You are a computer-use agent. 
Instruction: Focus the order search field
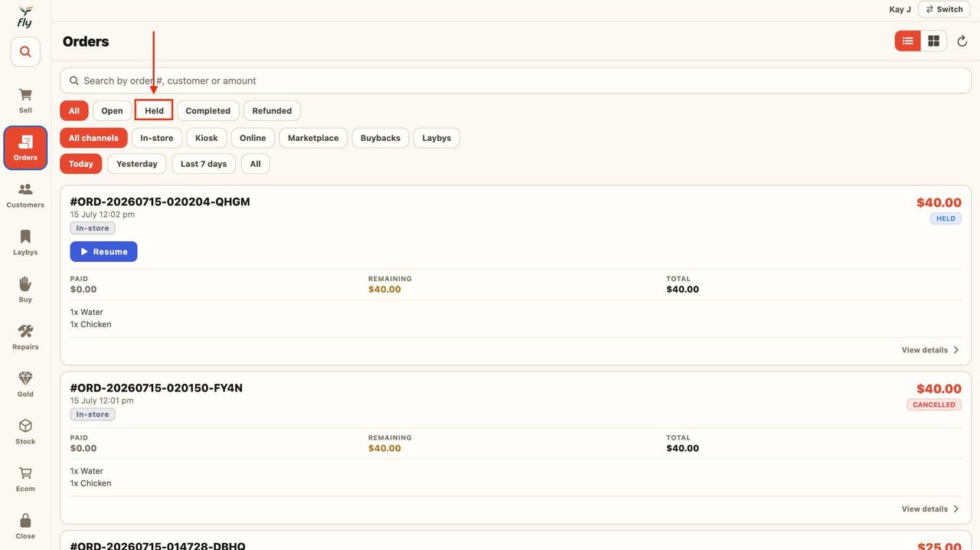pyautogui.click(x=515, y=80)
